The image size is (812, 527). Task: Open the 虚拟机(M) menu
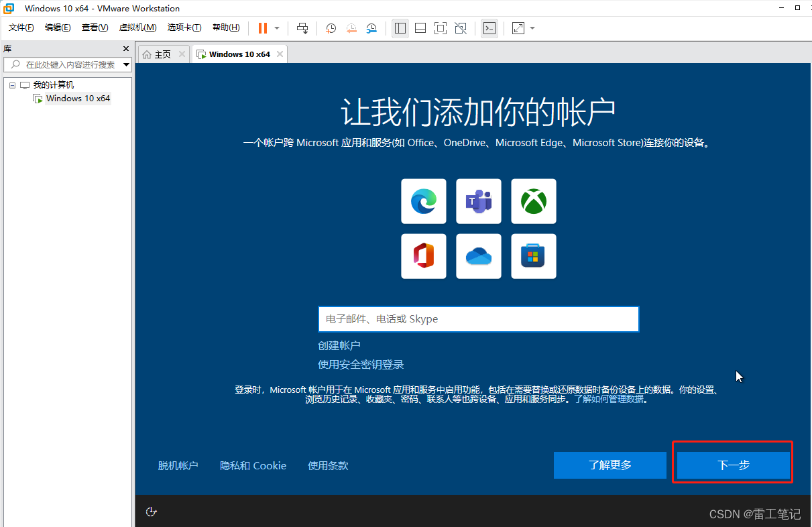click(137, 27)
